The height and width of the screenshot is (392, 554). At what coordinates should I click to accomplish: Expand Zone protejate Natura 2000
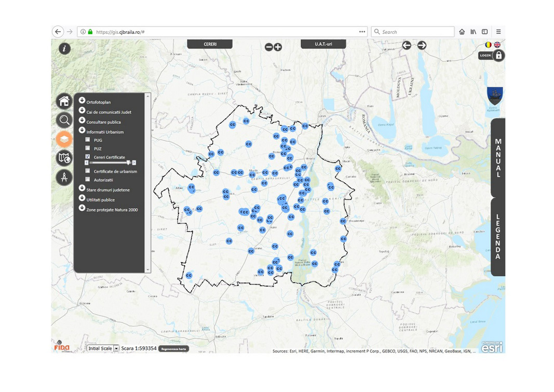click(x=82, y=208)
